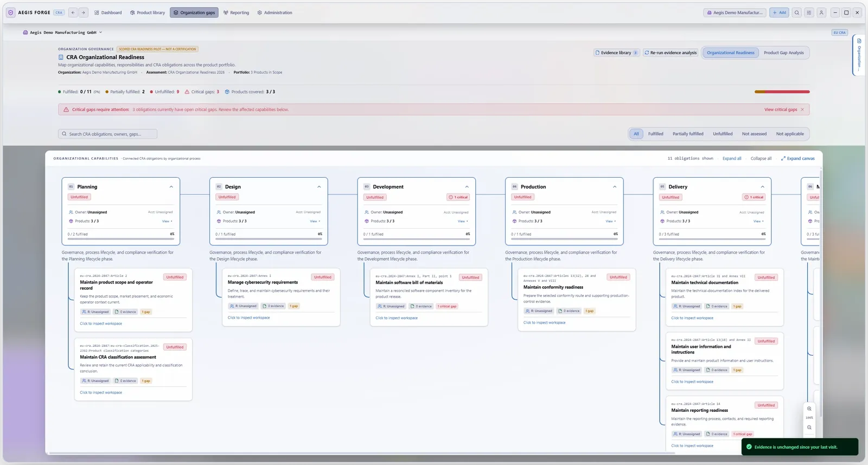
Task: Open the user profile icon
Action: point(821,12)
